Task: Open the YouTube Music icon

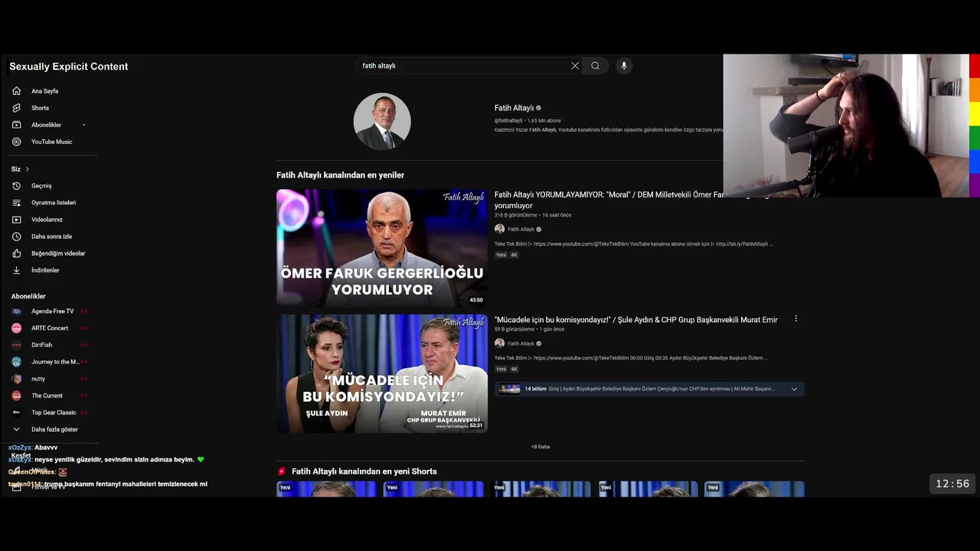Action: [16, 142]
